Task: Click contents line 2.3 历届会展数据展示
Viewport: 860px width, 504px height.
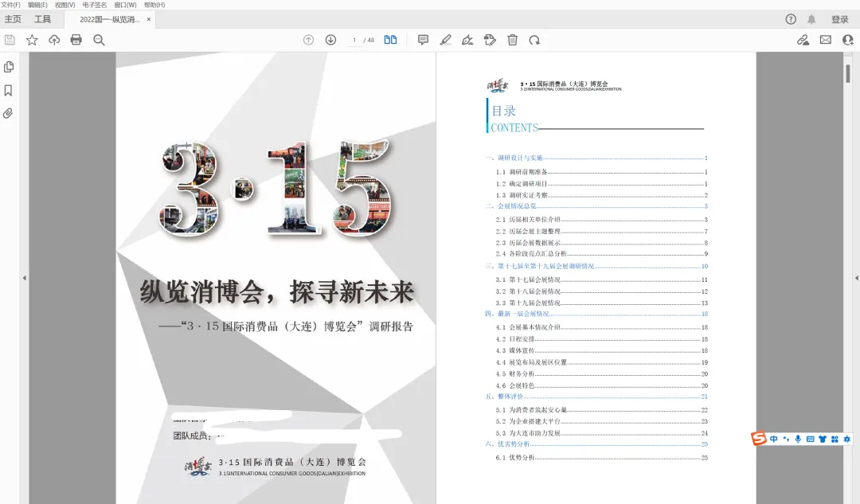Action: [602, 242]
